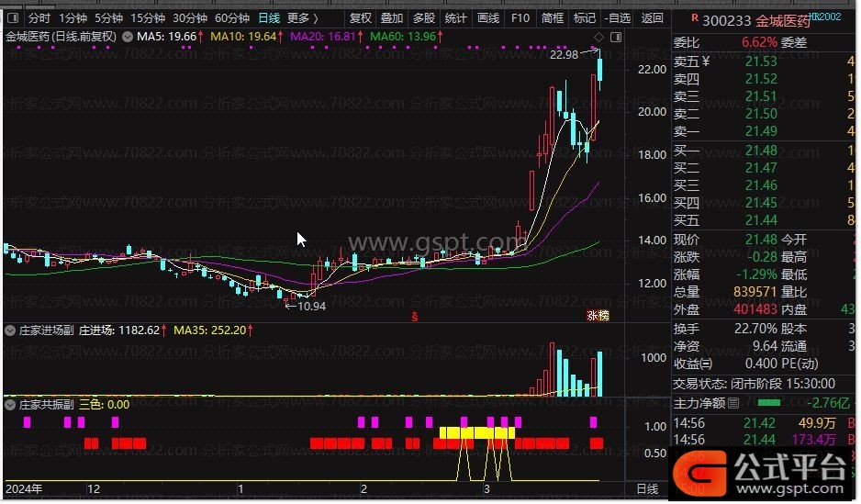Click the 三色: 0.00 value

(105, 405)
